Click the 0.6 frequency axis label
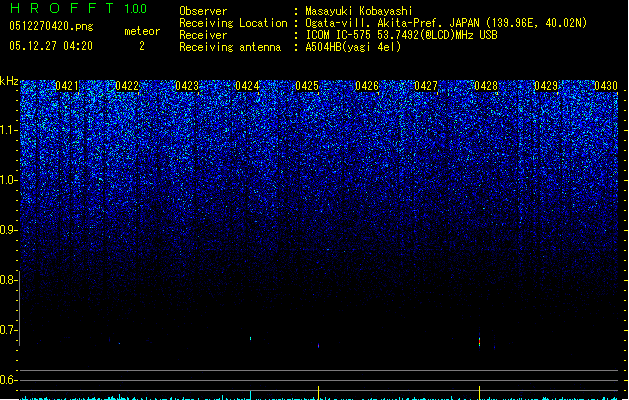Image resolution: width=629 pixels, height=400 pixels. tap(8, 380)
